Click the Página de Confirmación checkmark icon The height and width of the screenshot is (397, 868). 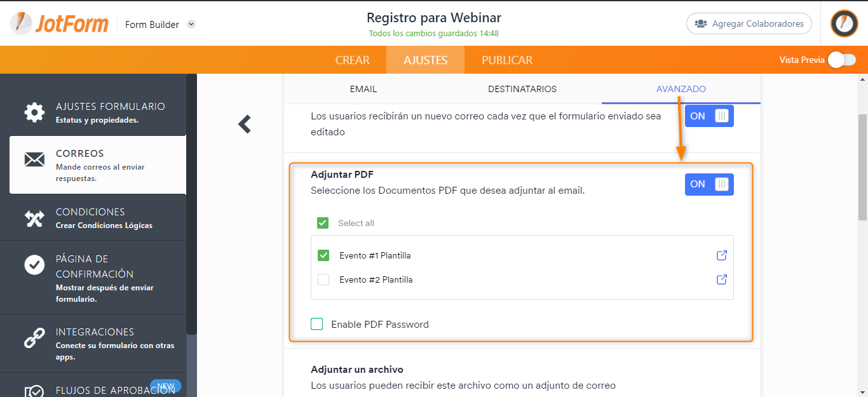click(x=34, y=264)
